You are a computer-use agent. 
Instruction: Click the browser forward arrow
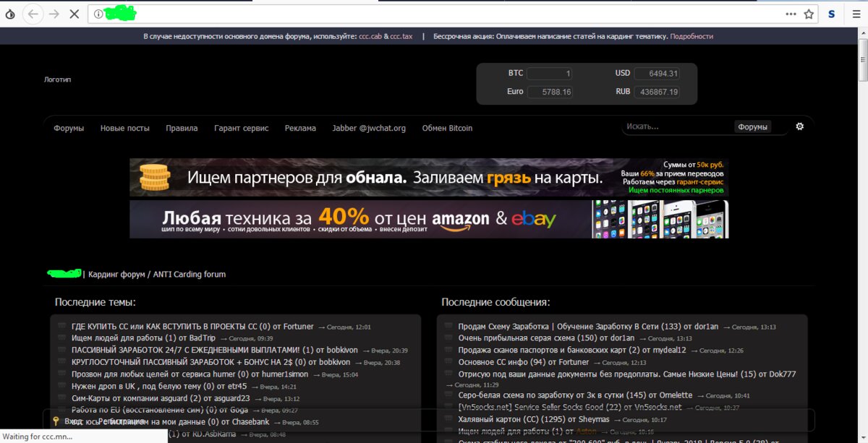coord(54,14)
